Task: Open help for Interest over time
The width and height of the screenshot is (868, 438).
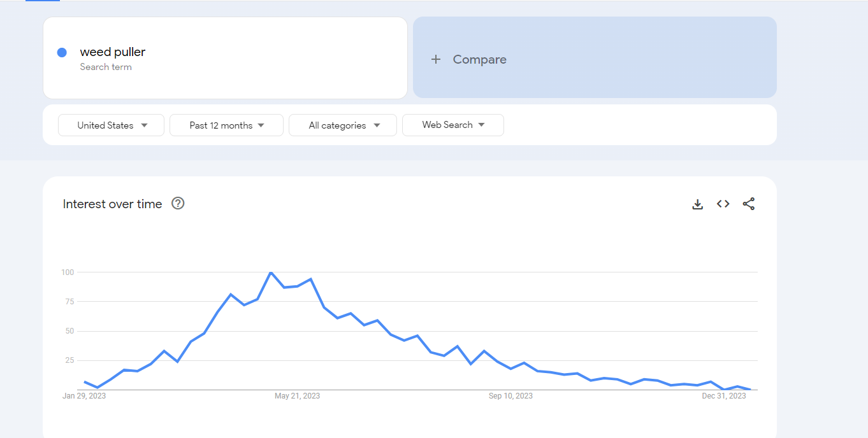Action: 178,204
